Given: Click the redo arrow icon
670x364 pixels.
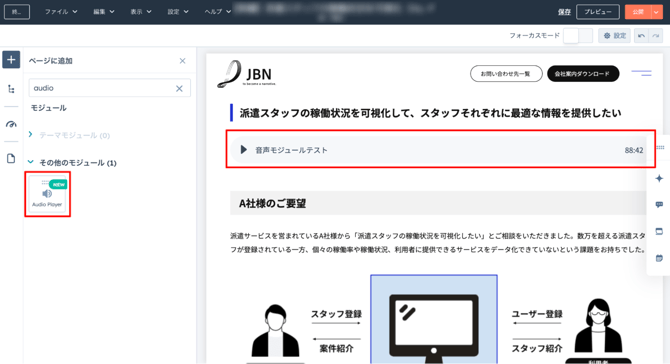Looking at the screenshot, I should pyautogui.click(x=655, y=36).
